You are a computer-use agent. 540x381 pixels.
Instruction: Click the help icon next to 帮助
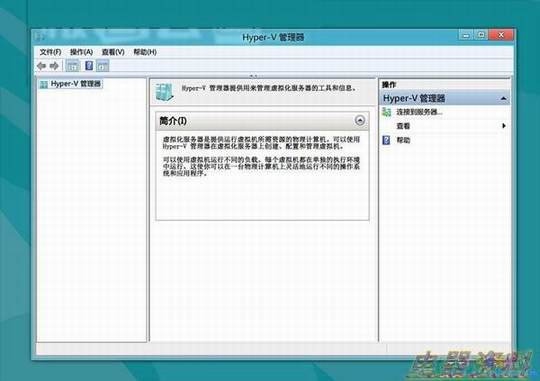(x=387, y=140)
